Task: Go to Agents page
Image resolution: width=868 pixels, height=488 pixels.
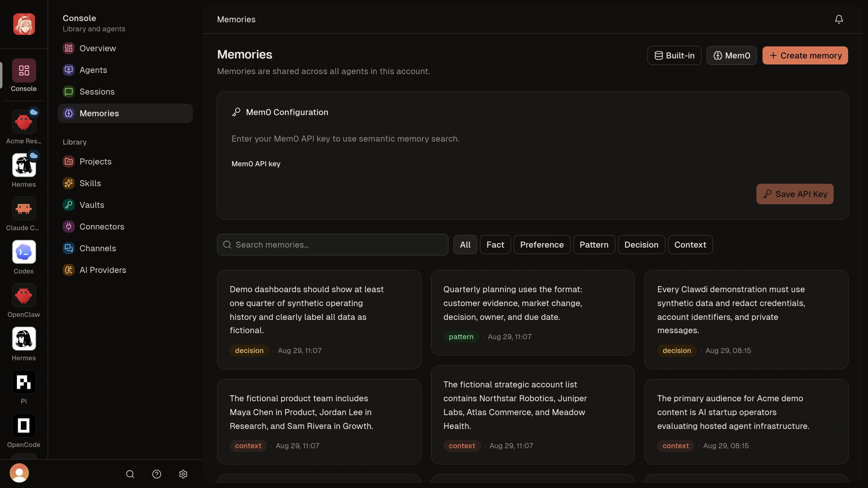Action: (125, 70)
